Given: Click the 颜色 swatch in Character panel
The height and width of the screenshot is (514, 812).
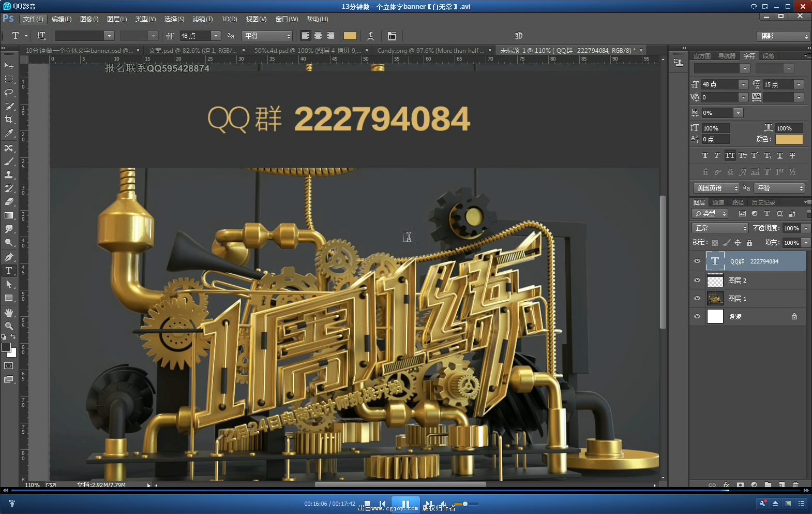Looking at the screenshot, I should click(x=789, y=139).
